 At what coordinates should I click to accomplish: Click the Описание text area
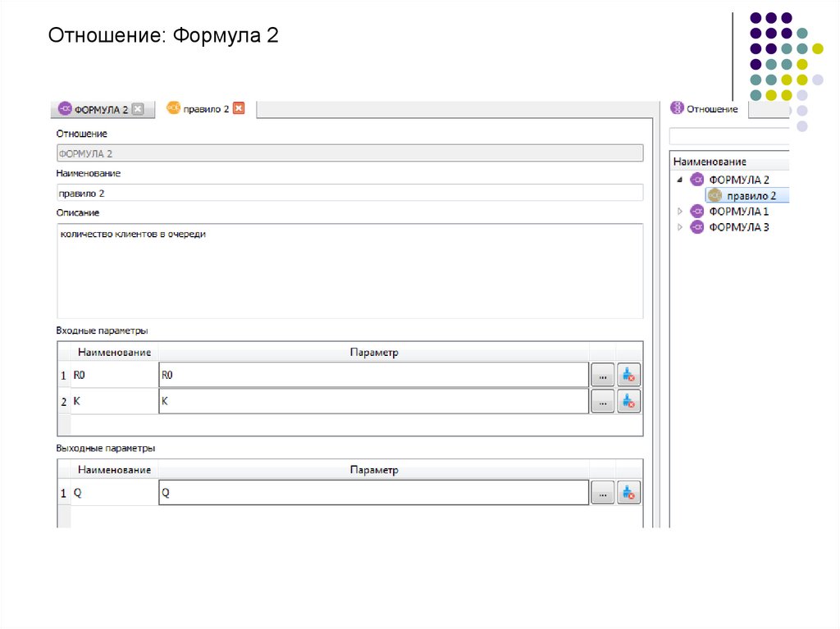(349, 271)
